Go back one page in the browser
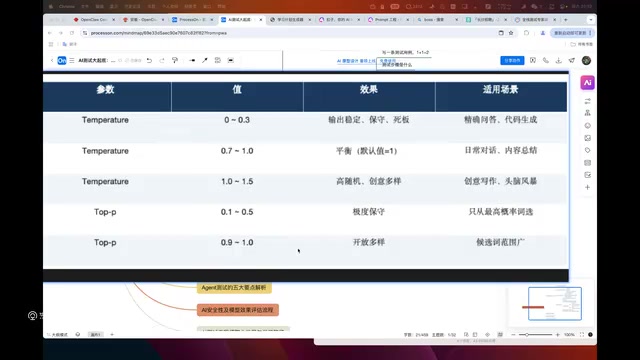Image resolution: width=640 pixels, height=360 pixels. click(50, 33)
